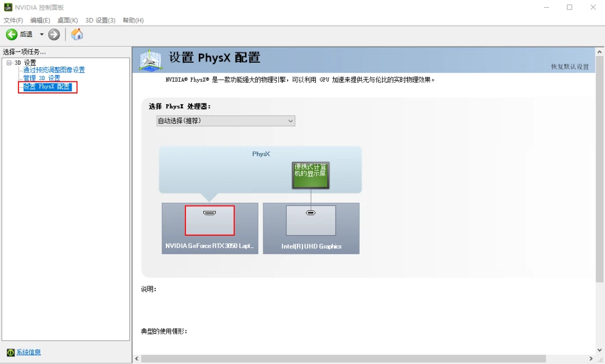Click the horizontal scrollbar thumb
The height and width of the screenshot is (364, 605).
tap(343, 358)
